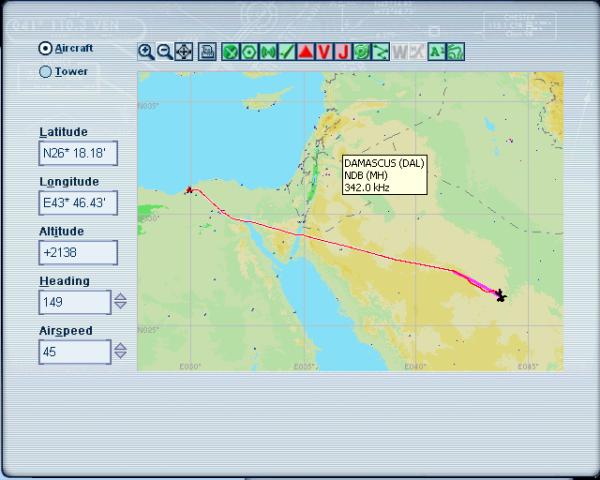
Task: Click the greyed weather systems icon
Action: click(x=417, y=52)
